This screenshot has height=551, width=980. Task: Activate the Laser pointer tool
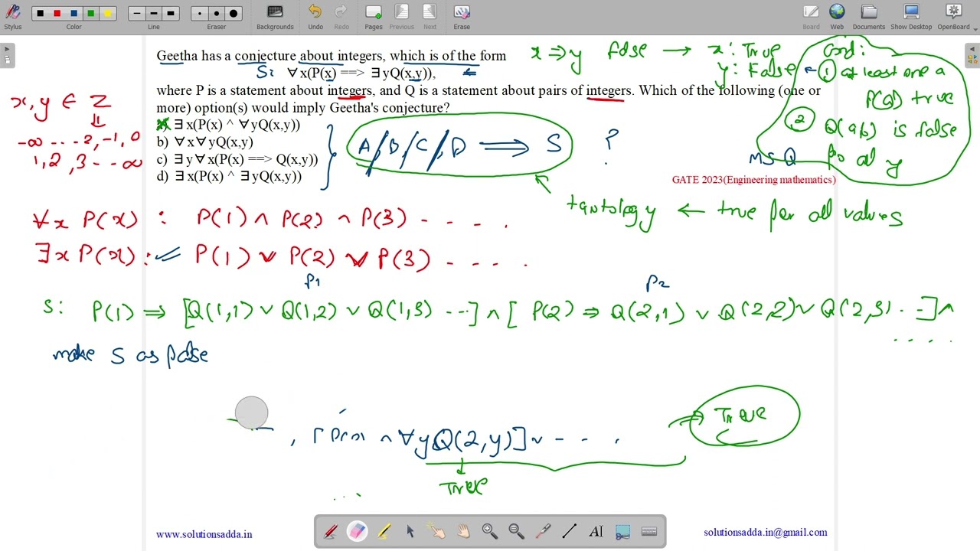pos(543,532)
